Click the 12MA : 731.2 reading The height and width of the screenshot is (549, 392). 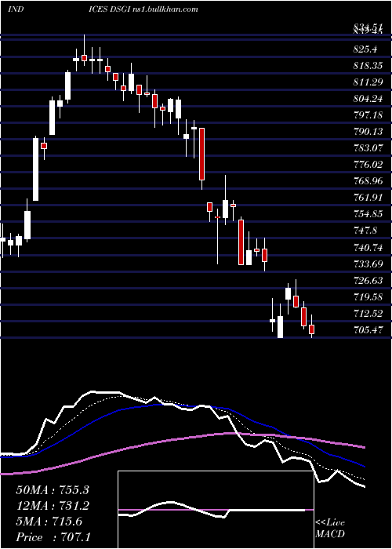coord(53,506)
